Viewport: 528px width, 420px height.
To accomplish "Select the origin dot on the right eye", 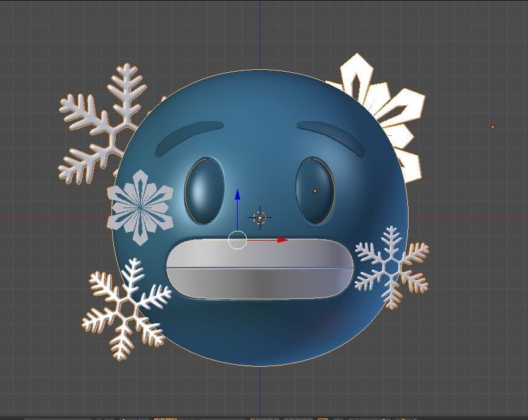I will point(315,191).
